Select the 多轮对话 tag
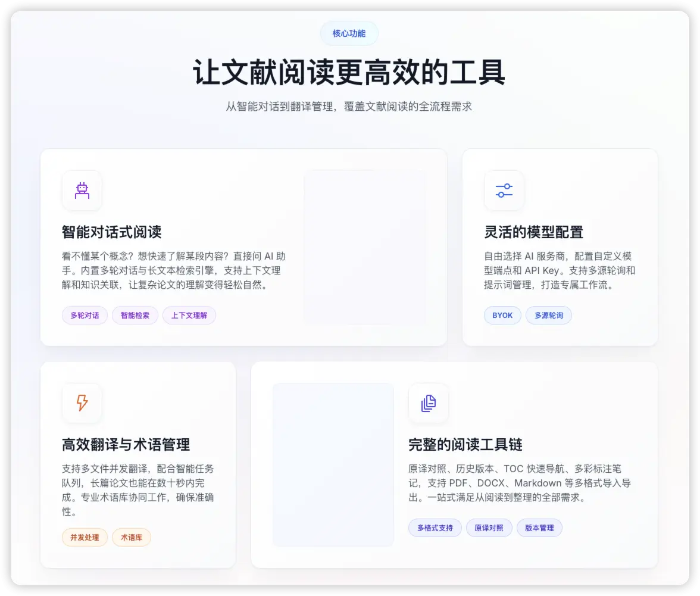 pos(85,315)
